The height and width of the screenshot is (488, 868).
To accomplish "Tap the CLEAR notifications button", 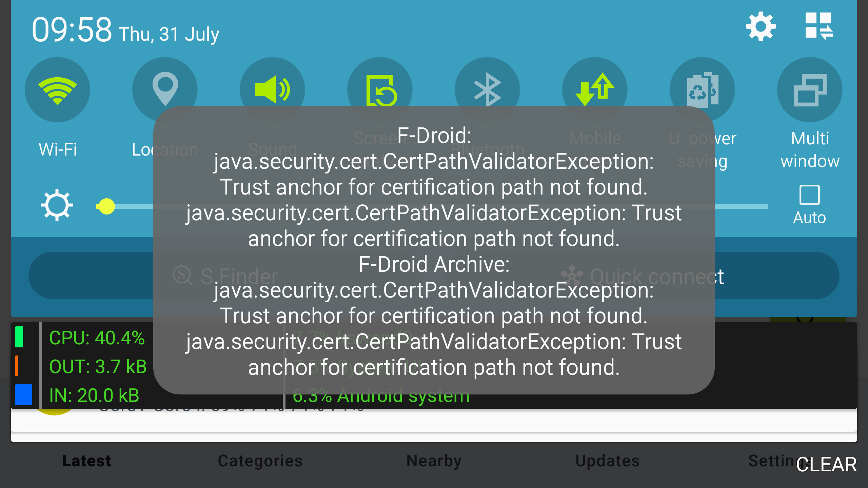I will 826,464.
